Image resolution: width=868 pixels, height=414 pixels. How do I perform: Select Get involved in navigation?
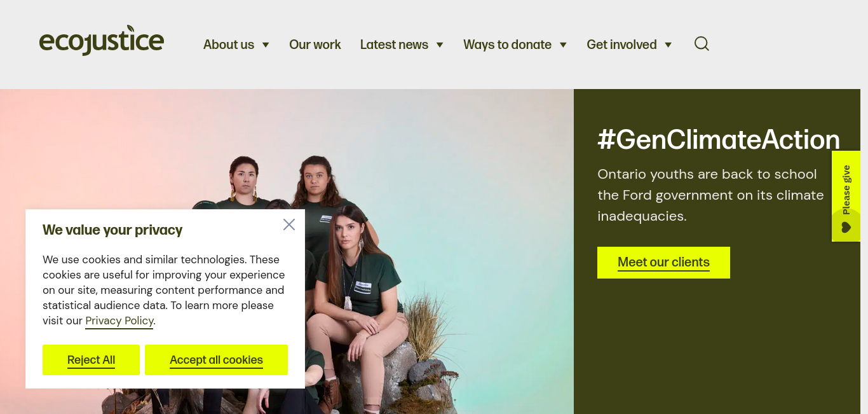(x=621, y=45)
